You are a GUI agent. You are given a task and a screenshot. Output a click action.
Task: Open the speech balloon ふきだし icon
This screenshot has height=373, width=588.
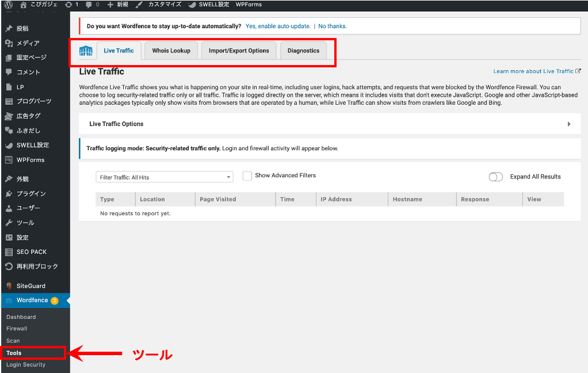pyautogui.click(x=9, y=131)
